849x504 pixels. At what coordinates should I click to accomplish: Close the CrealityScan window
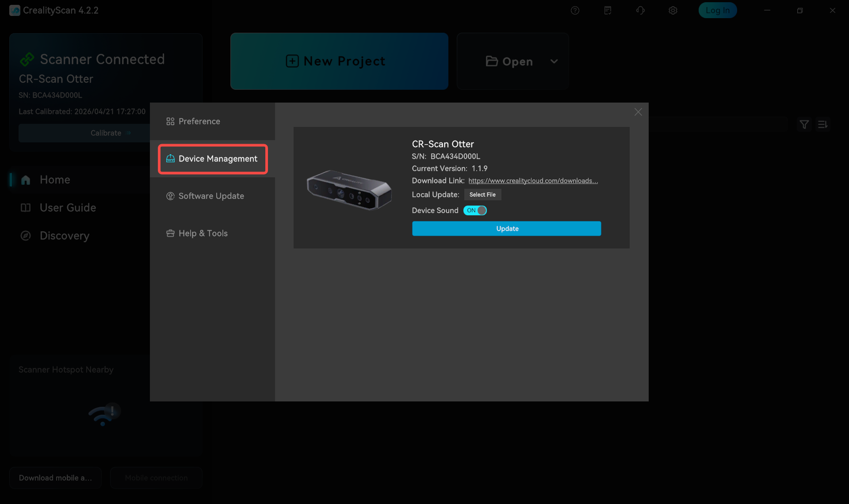coord(833,10)
